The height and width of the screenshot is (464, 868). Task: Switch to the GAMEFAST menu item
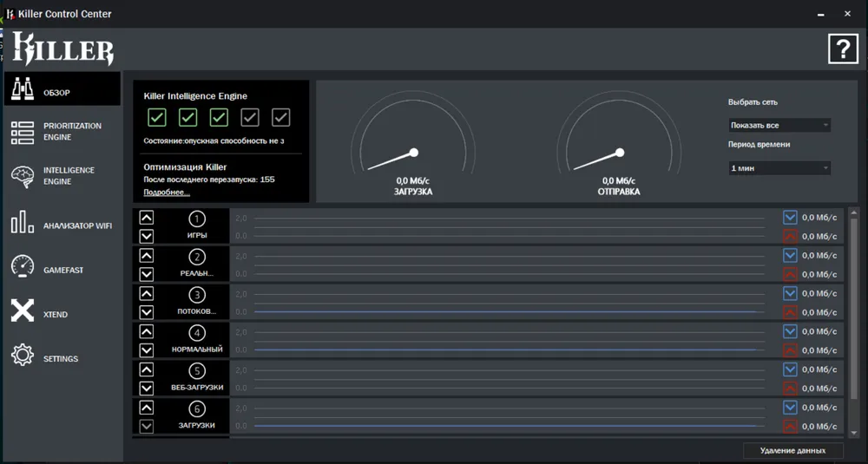coord(63,271)
